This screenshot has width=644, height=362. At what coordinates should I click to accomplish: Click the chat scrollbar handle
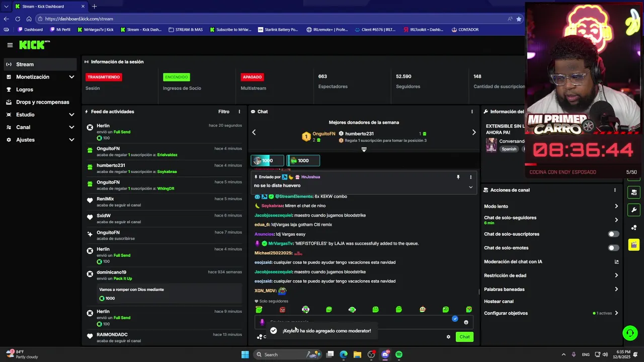(478, 292)
